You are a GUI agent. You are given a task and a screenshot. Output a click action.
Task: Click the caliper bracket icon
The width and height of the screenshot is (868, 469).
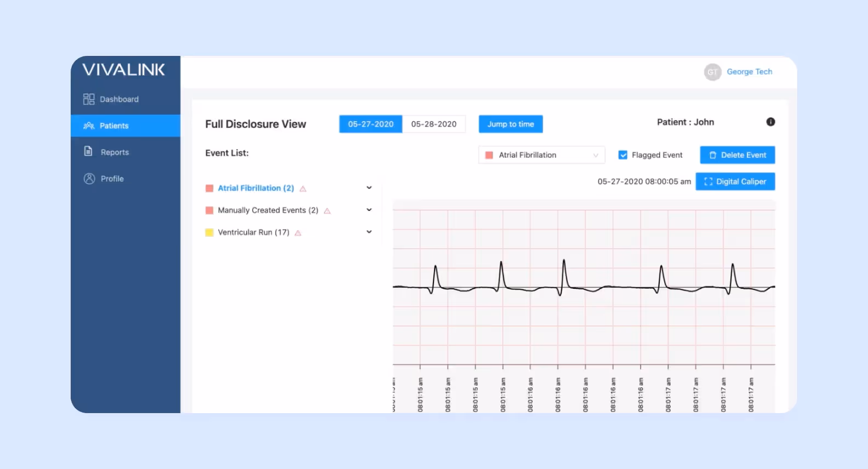(708, 181)
